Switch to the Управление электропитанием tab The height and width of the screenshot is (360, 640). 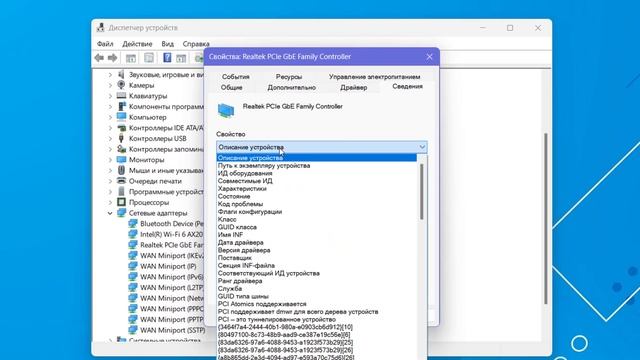coord(374,77)
